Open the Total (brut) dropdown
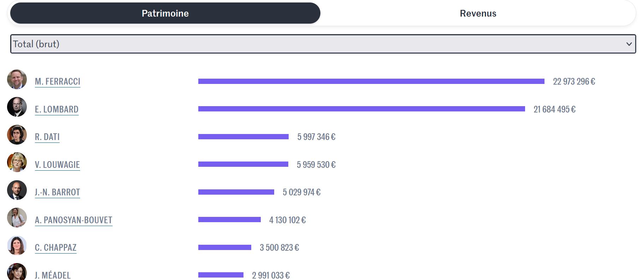The image size is (644, 280). pyautogui.click(x=318, y=44)
